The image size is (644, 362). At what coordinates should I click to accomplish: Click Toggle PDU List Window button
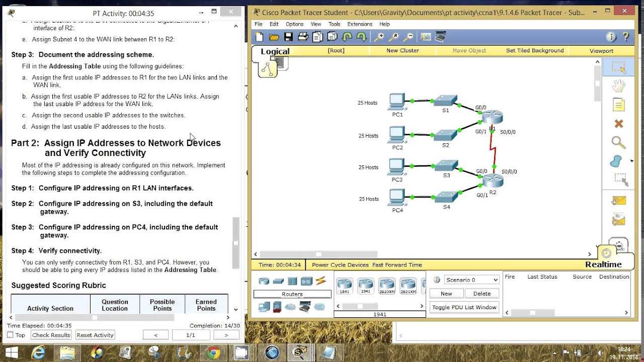tap(464, 307)
